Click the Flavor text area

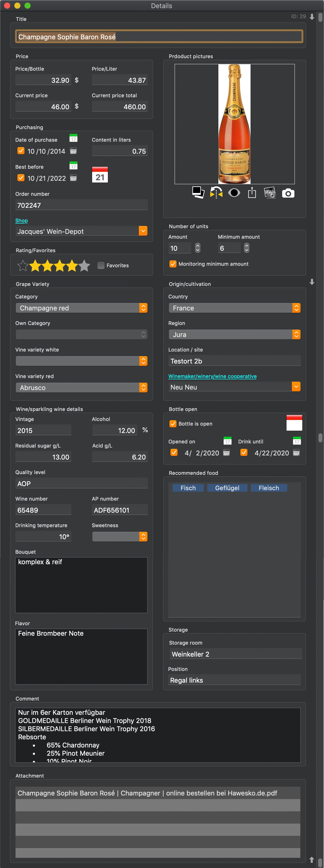[x=81, y=656]
